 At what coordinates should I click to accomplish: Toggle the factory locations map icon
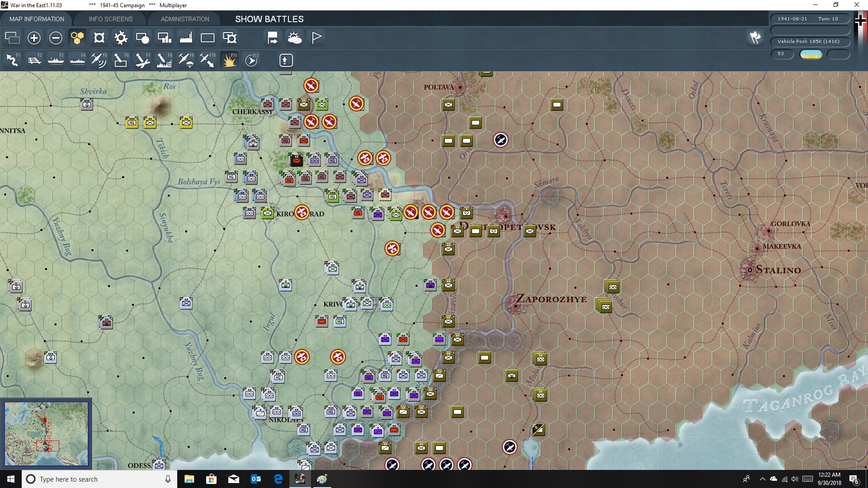186,38
